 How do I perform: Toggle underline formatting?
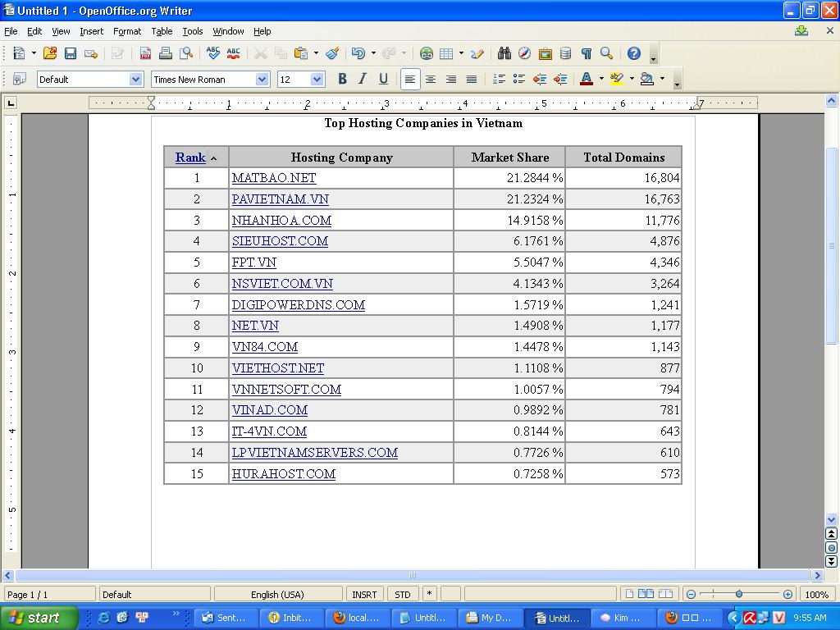pyautogui.click(x=384, y=80)
